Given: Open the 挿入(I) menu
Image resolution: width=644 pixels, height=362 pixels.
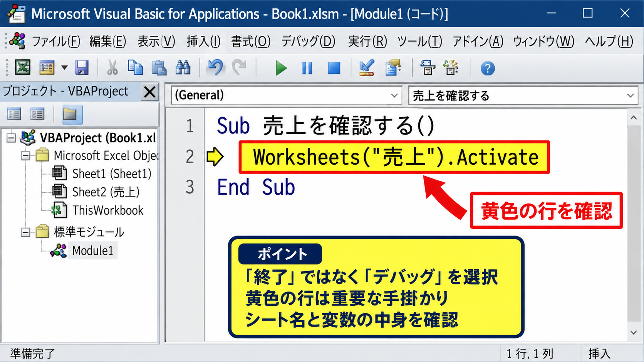Looking at the screenshot, I should click(x=204, y=41).
